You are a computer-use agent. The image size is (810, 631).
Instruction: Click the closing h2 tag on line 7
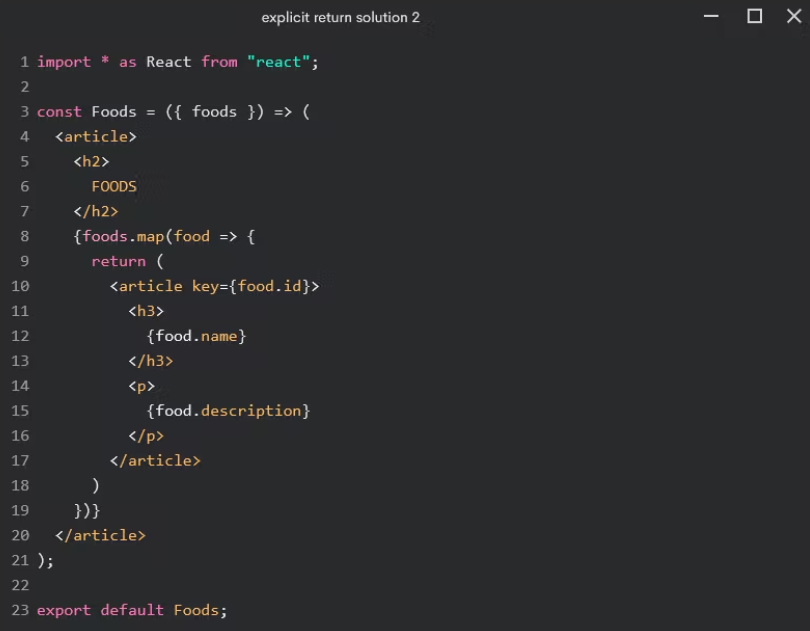[x=96, y=212]
